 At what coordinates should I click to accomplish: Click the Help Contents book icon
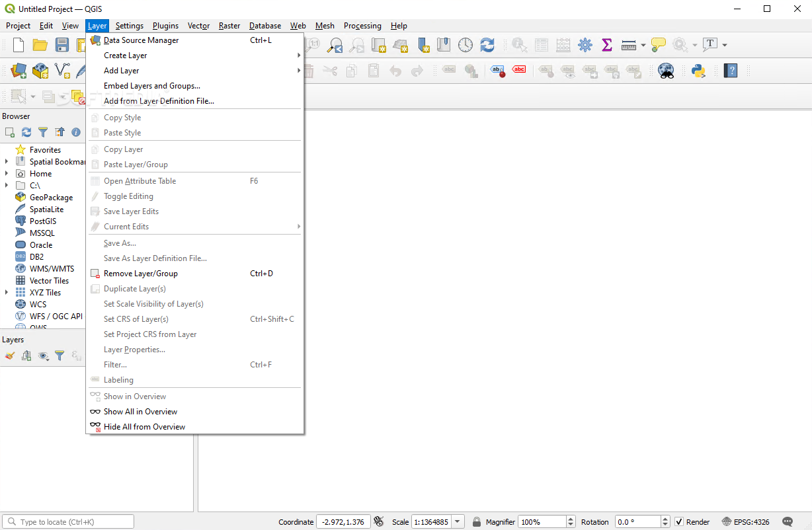731,71
